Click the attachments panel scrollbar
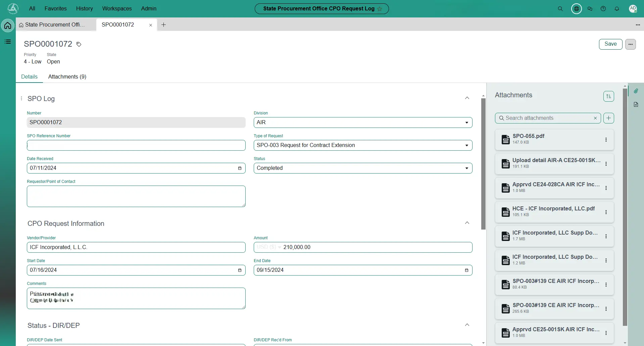The image size is (644, 346). (625, 207)
